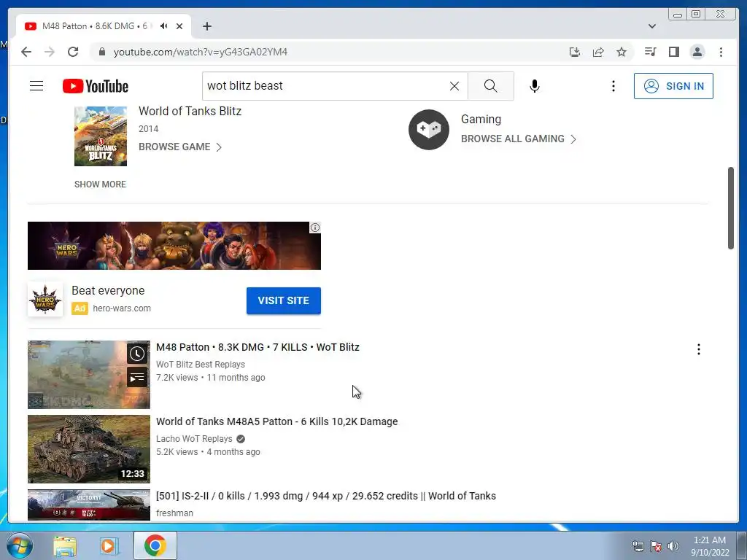Viewport: 747px width, 560px height.
Task: Open a new Chrome tab
Action: [206, 26]
